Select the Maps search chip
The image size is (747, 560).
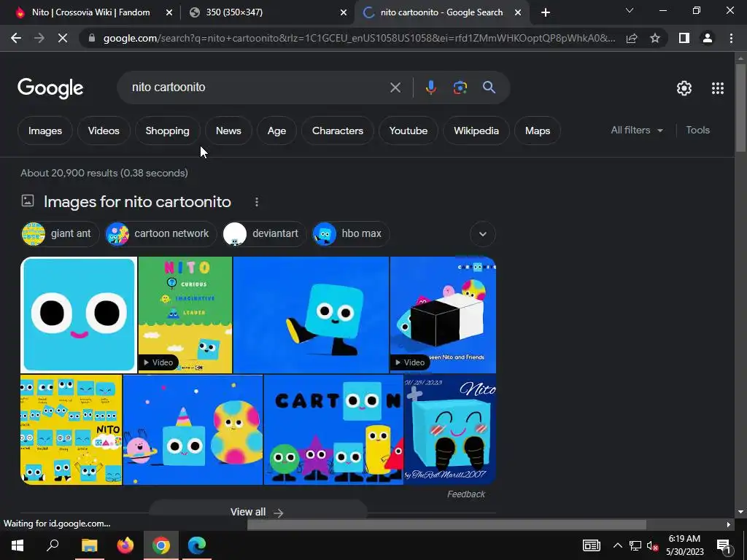point(538,131)
